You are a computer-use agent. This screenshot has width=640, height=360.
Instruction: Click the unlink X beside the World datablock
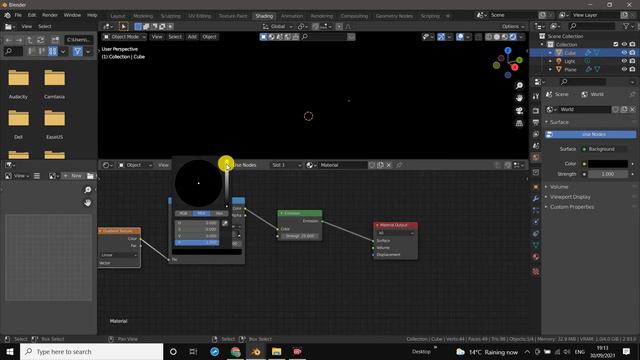coord(632,109)
